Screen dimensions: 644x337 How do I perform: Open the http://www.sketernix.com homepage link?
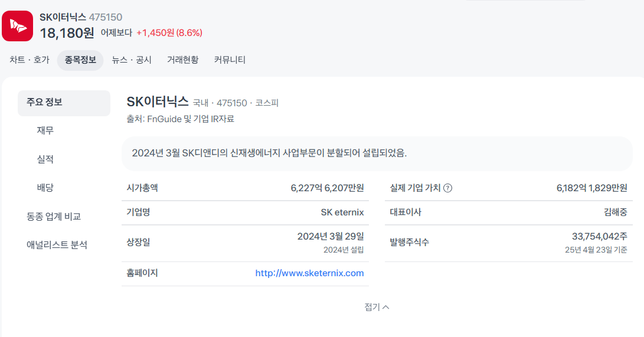[309, 273]
